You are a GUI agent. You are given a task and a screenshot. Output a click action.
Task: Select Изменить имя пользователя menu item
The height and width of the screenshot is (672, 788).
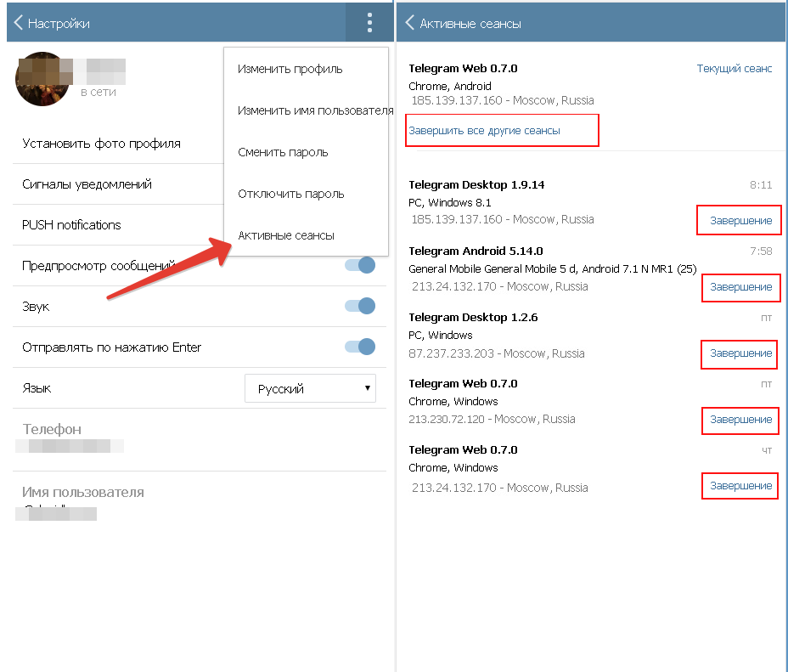(x=316, y=110)
